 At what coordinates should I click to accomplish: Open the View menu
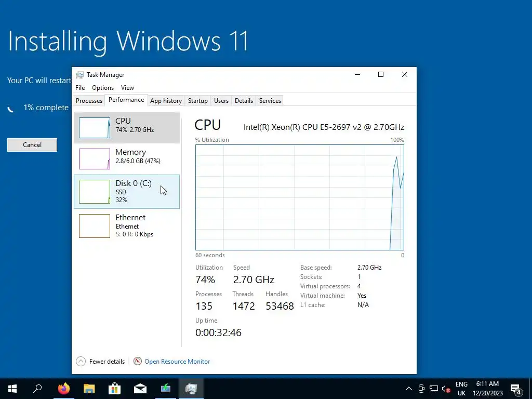click(128, 87)
